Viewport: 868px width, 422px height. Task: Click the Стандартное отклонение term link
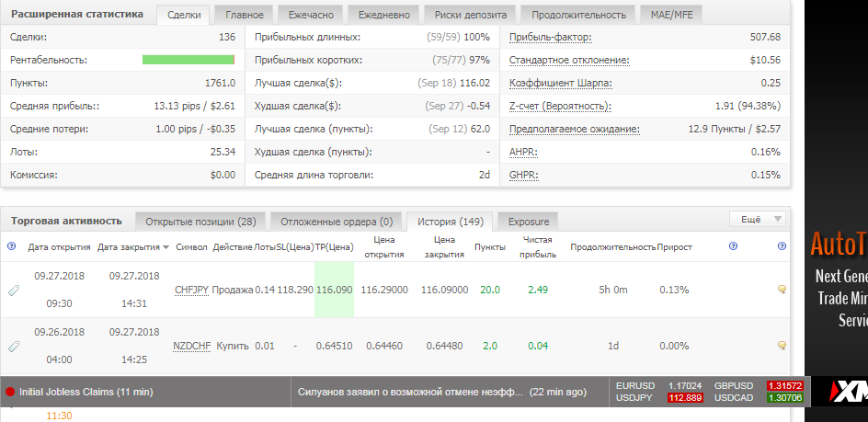click(569, 60)
